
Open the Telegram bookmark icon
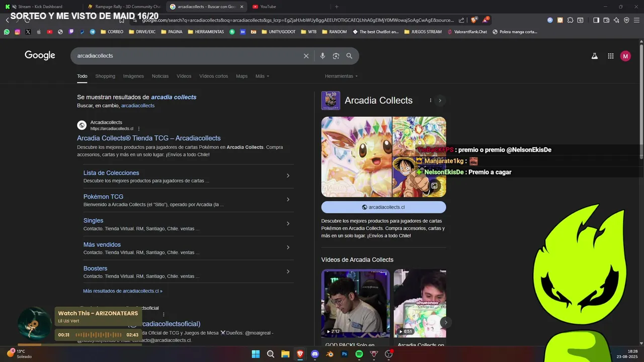pos(93,32)
